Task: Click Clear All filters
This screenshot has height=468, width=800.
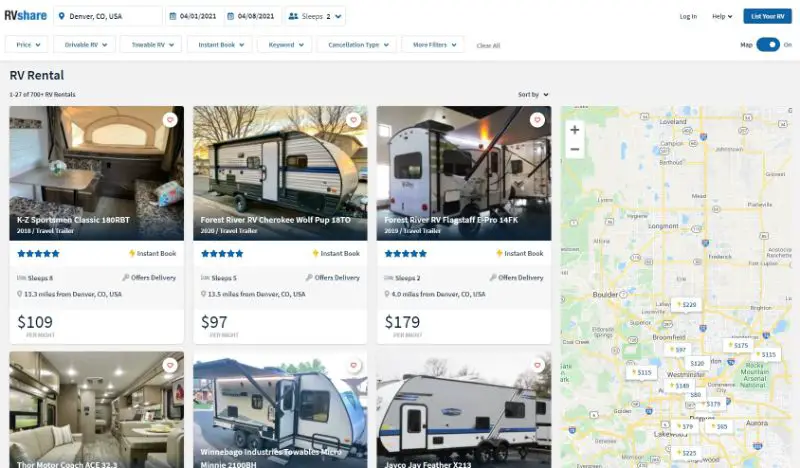Action: [x=488, y=45]
